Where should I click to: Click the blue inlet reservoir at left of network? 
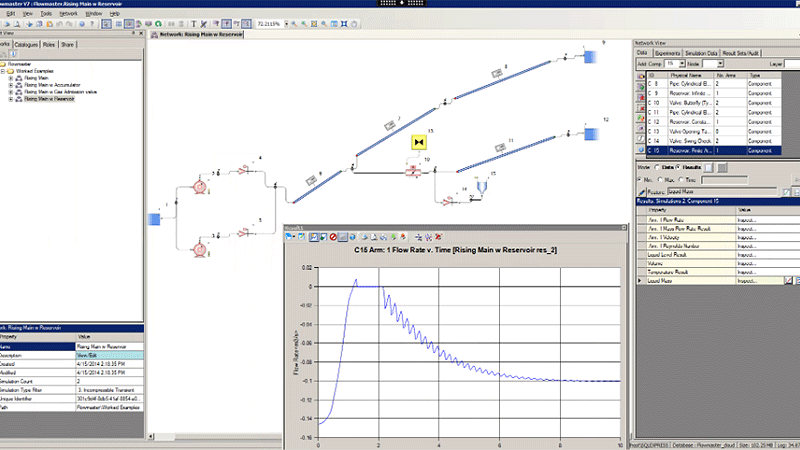pyautogui.click(x=154, y=219)
